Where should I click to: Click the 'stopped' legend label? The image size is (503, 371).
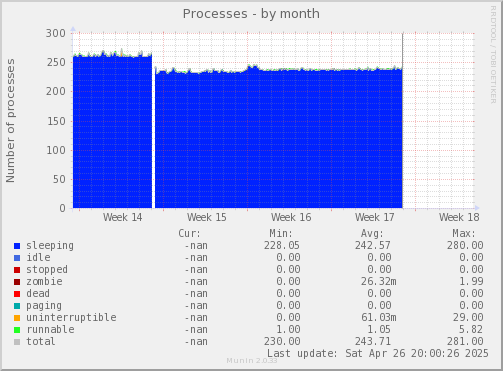pyautogui.click(x=47, y=269)
